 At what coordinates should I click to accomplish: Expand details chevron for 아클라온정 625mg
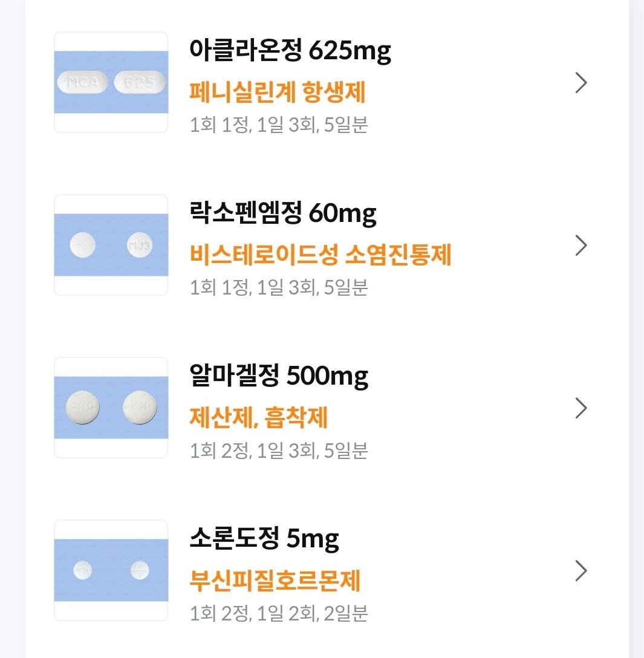(x=581, y=83)
